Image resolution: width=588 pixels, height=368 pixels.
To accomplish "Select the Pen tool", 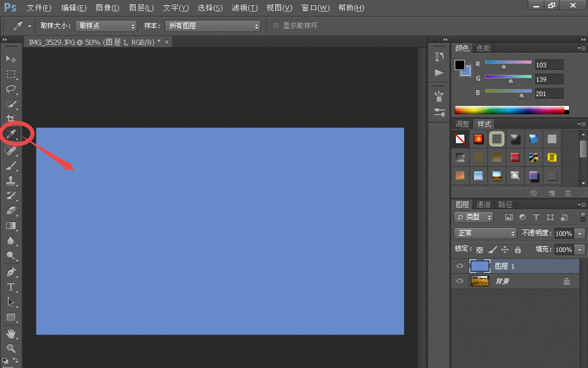I will coord(11,272).
